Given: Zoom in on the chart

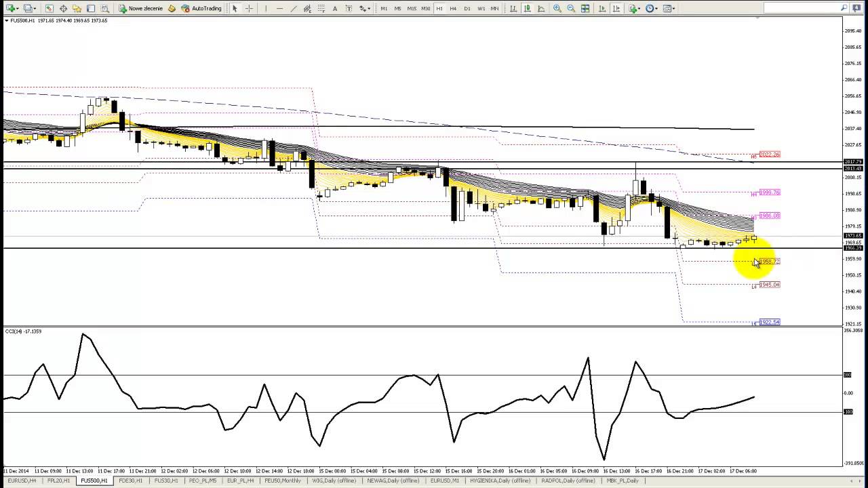Looking at the screenshot, I should tap(557, 8).
